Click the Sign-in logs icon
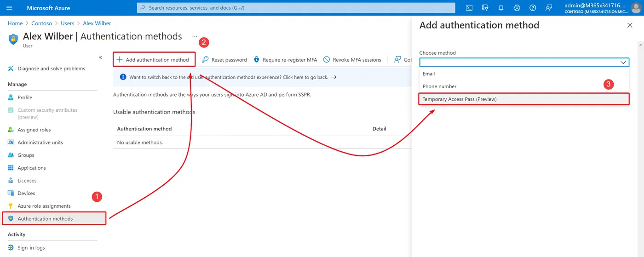Image resolution: width=644 pixels, height=257 pixels. (11, 247)
